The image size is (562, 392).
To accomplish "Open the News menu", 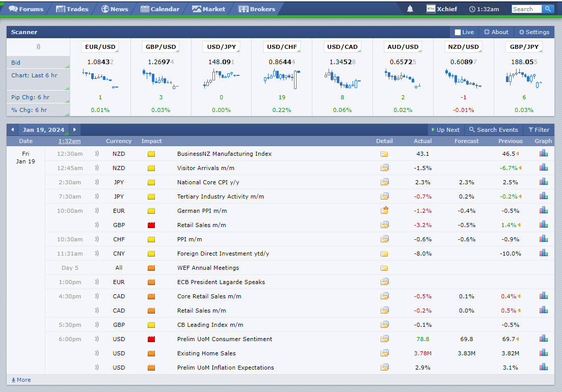I will [x=115, y=9].
